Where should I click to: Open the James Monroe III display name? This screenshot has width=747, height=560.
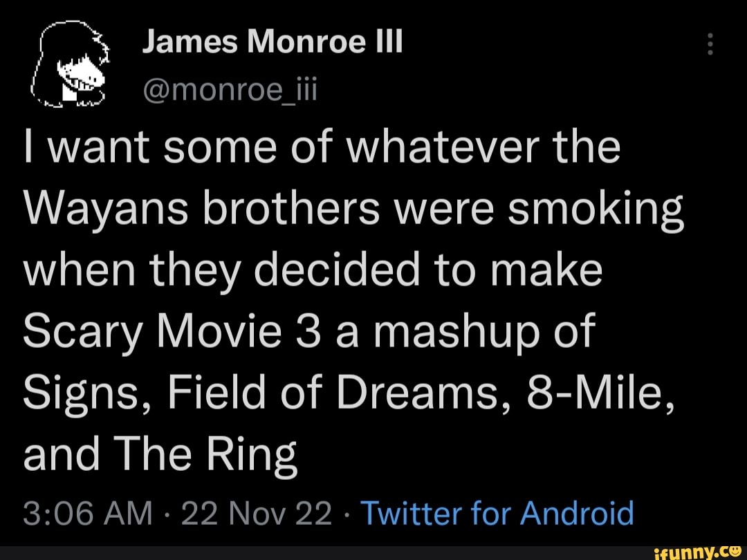271,43
